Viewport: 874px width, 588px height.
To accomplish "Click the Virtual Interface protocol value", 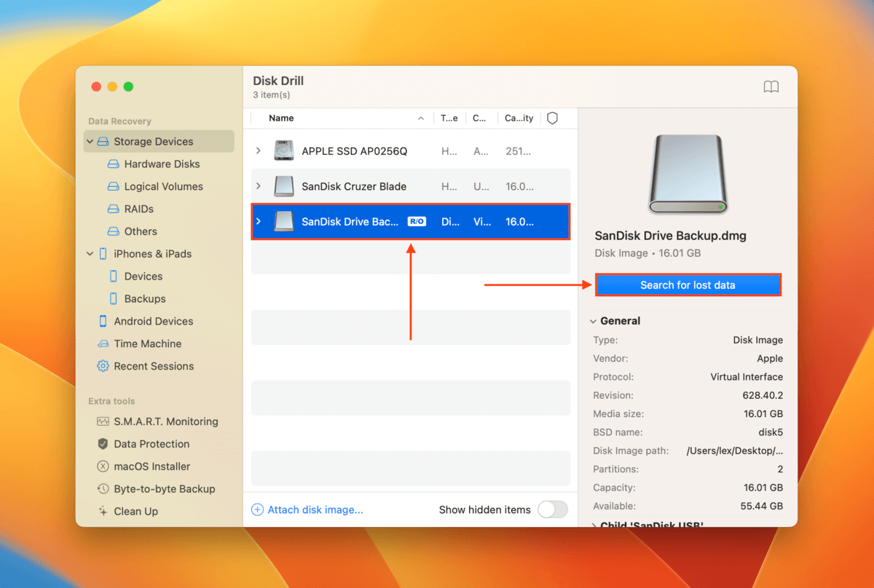I will click(747, 378).
